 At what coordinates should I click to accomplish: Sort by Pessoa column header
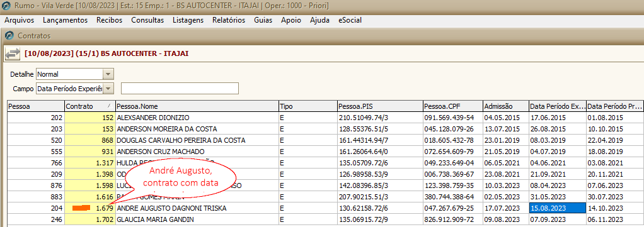tap(36, 106)
